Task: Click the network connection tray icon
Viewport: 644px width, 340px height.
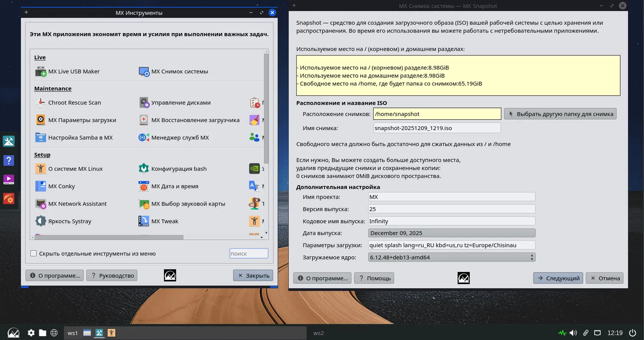Action: [x=597, y=333]
